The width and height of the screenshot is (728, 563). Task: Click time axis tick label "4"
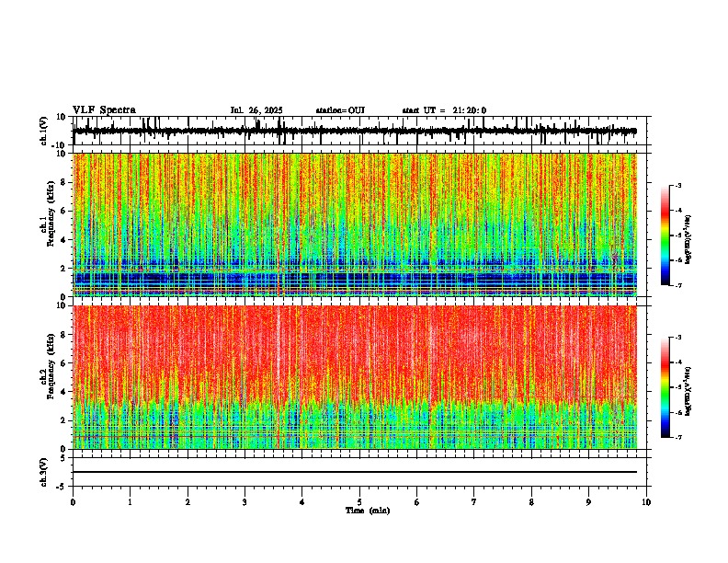(302, 502)
